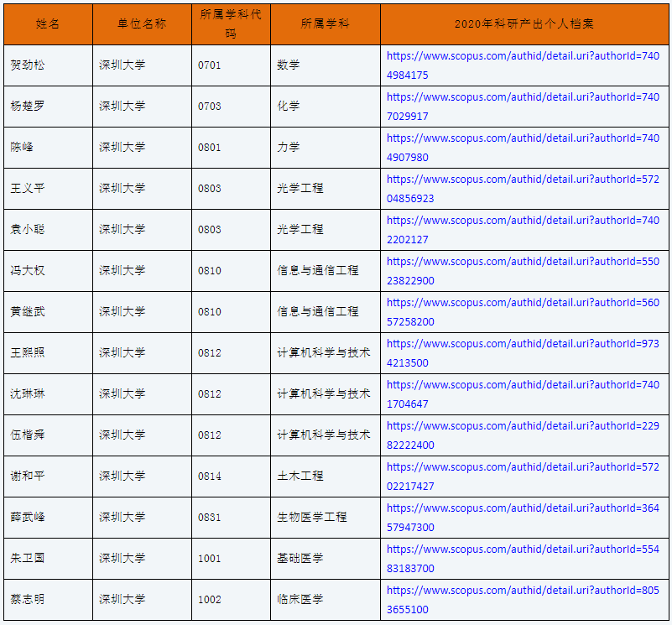The width and height of the screenshot is (672, 625).
Task: Click the 姓名 column header
Action: click(x=48, y=24)
